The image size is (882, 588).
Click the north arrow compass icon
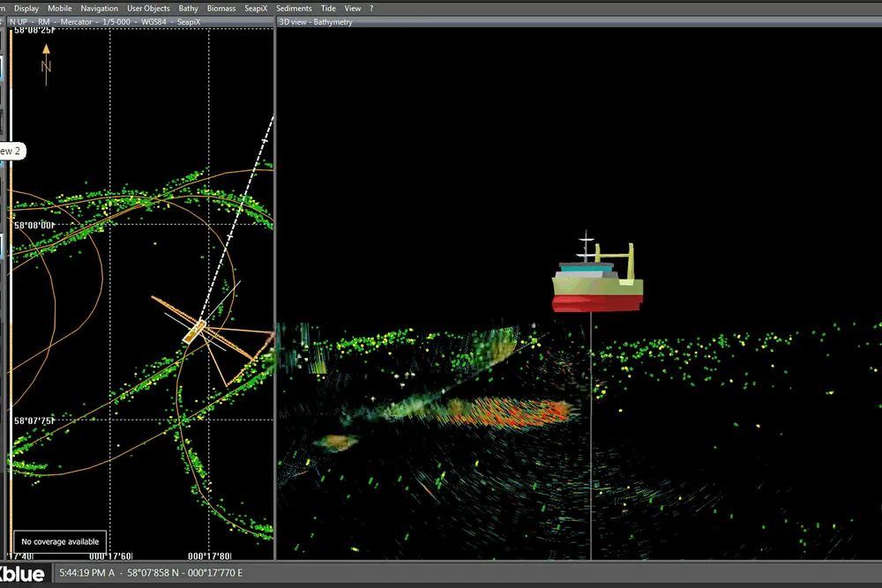(x=46, y=63)
